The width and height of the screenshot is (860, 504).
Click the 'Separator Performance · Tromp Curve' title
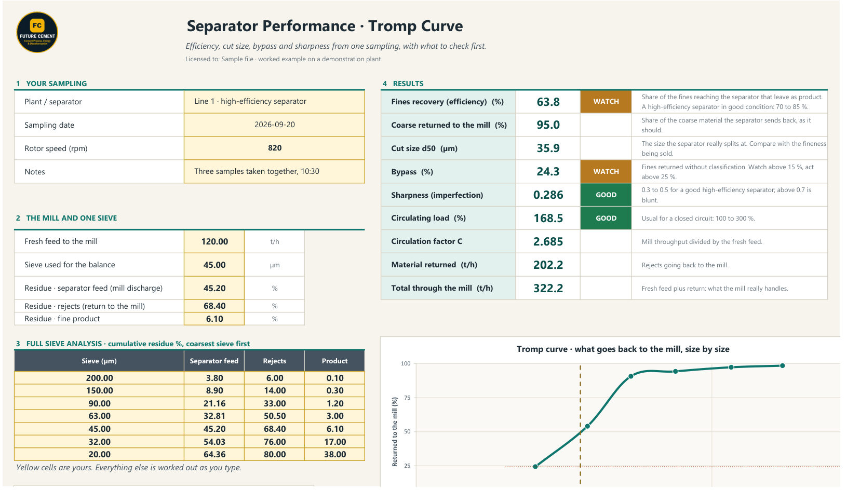pyautogui.click(x=325, y=26)
